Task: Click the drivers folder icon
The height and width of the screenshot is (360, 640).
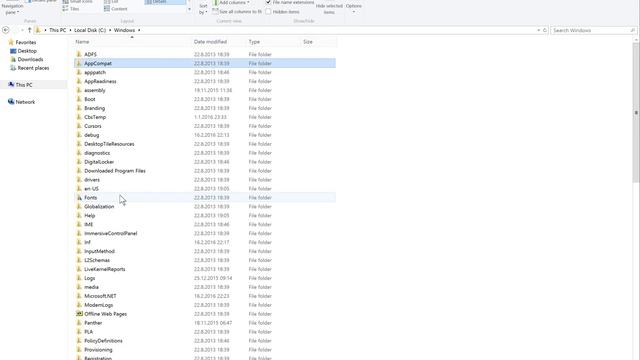Action: (79, 179)
